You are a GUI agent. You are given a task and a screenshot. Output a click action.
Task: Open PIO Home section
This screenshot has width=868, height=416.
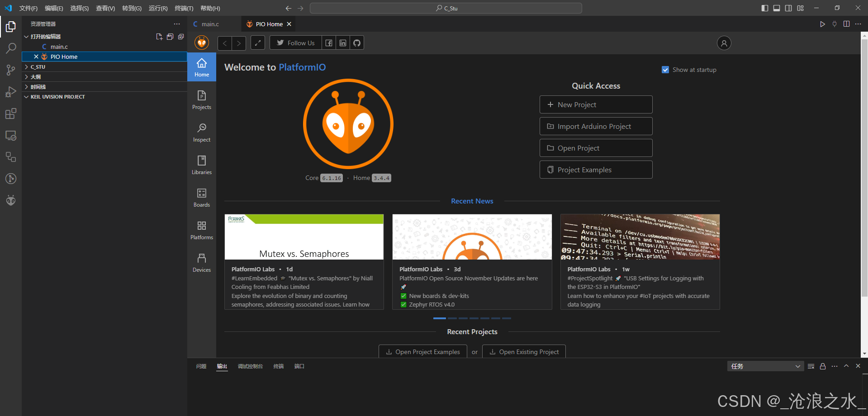tap(202, 67)
